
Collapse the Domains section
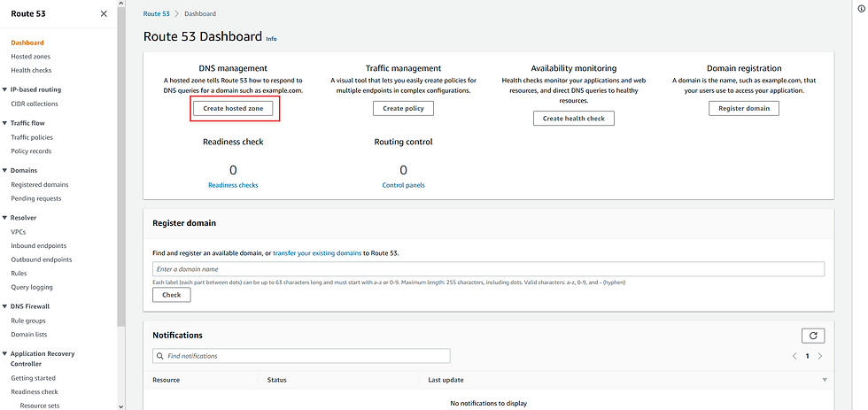coord(4,170)
